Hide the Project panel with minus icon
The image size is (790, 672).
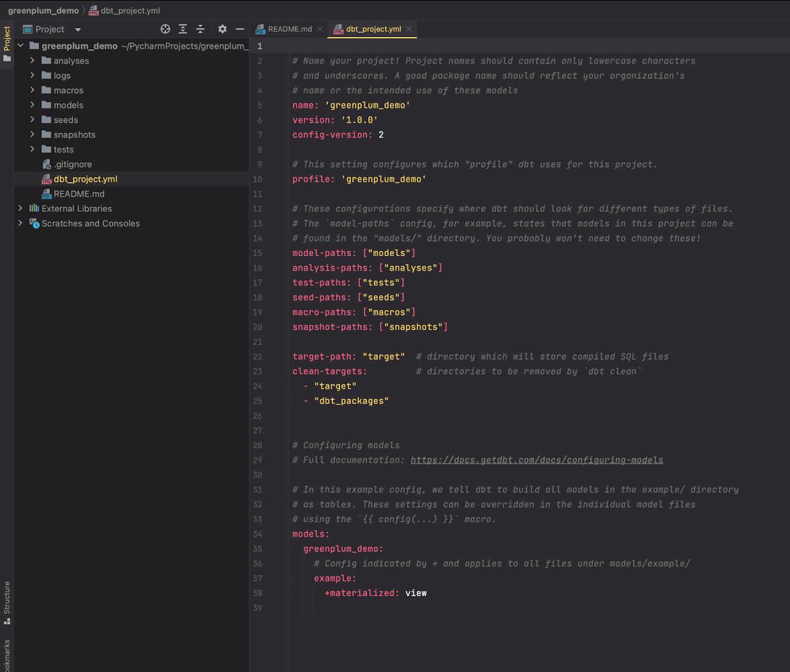pyautogui.click(x=240, y=29)
